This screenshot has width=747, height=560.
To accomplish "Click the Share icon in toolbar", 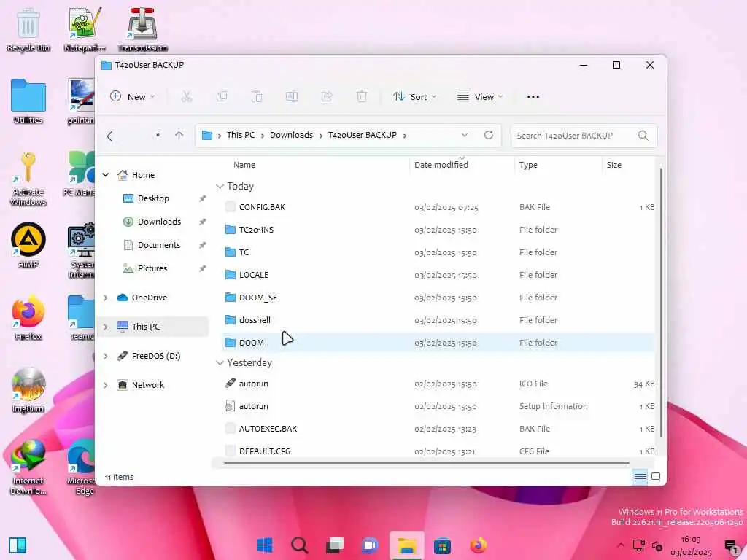I will [x=326, y=97].
